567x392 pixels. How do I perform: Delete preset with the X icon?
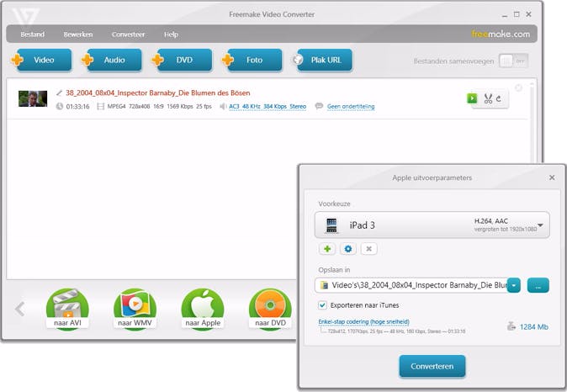pyautogui.click(x=368, y=249)
